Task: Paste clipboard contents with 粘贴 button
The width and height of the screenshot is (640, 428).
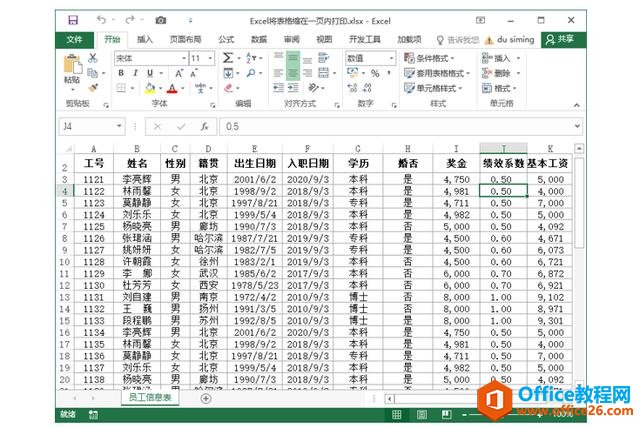Action: coord(72,70)
